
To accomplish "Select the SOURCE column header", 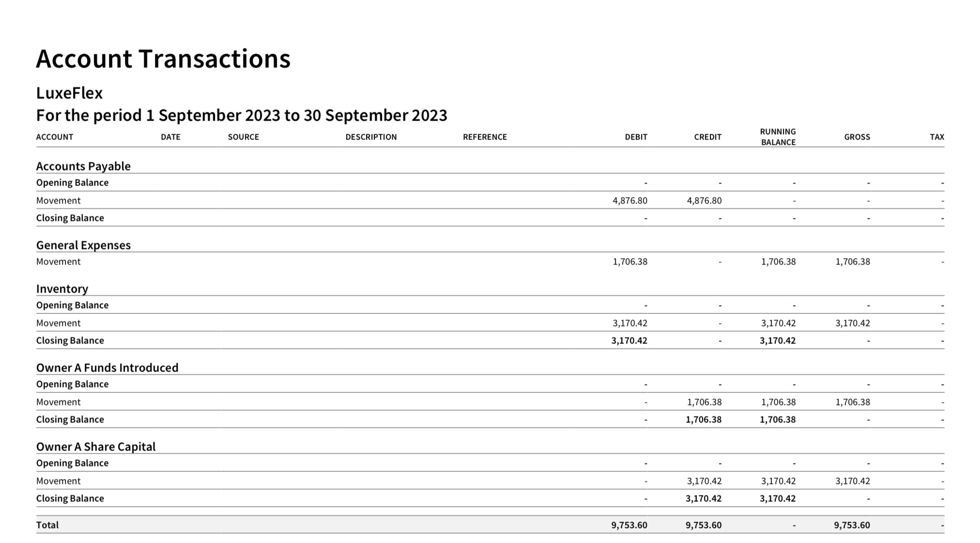I will click(x=244, y=137).
